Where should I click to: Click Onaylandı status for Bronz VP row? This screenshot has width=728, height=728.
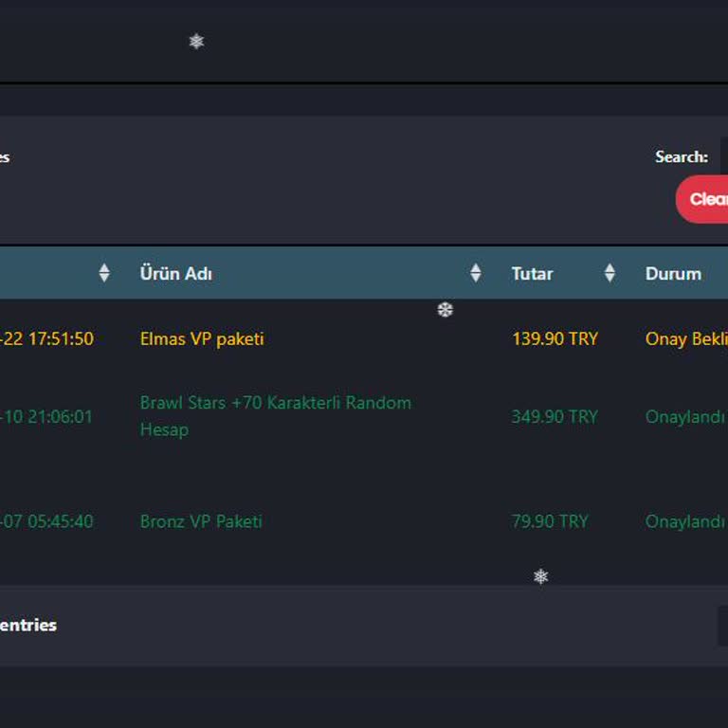685,521
